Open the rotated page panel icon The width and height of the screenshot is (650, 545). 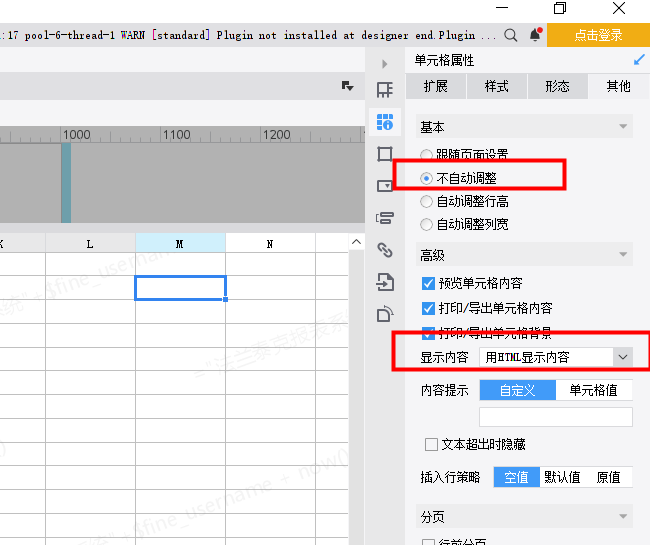tap(385, 314)
